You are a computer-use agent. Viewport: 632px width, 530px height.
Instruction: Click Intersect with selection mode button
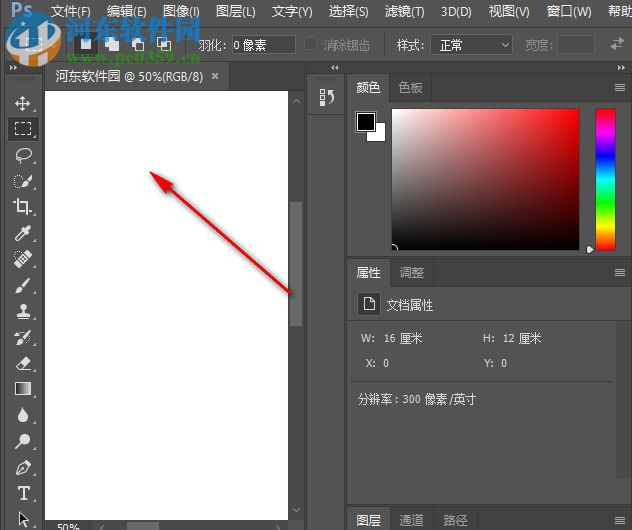coord(164,44)
